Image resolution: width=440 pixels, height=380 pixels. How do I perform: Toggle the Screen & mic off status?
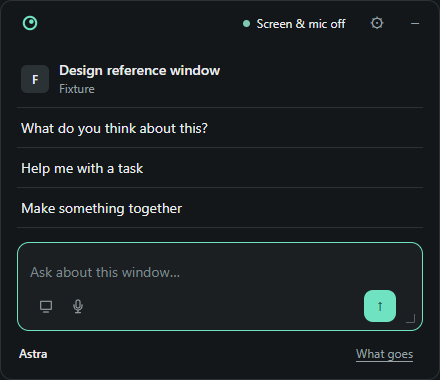pos(294,24)
